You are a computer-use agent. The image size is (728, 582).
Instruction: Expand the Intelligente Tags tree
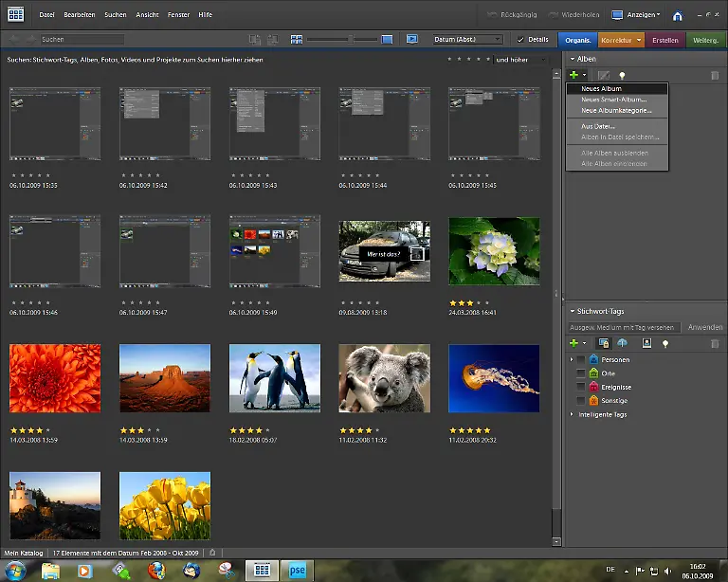coord(572,414)
